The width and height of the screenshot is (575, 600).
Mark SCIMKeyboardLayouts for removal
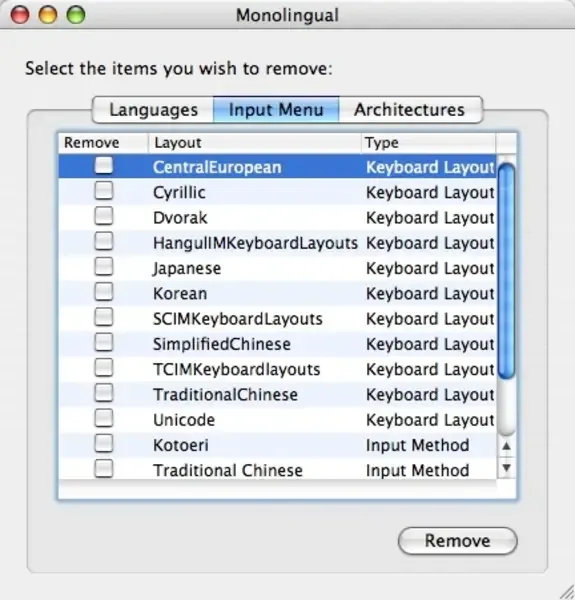104,317
